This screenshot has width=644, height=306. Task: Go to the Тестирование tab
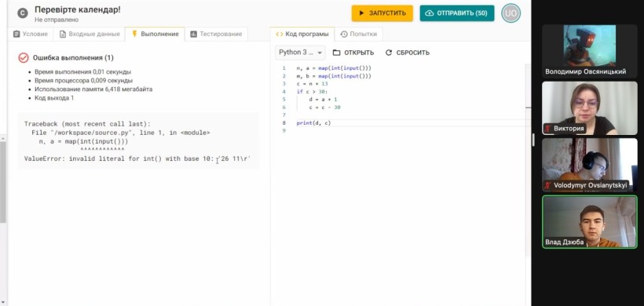point(216,34)
